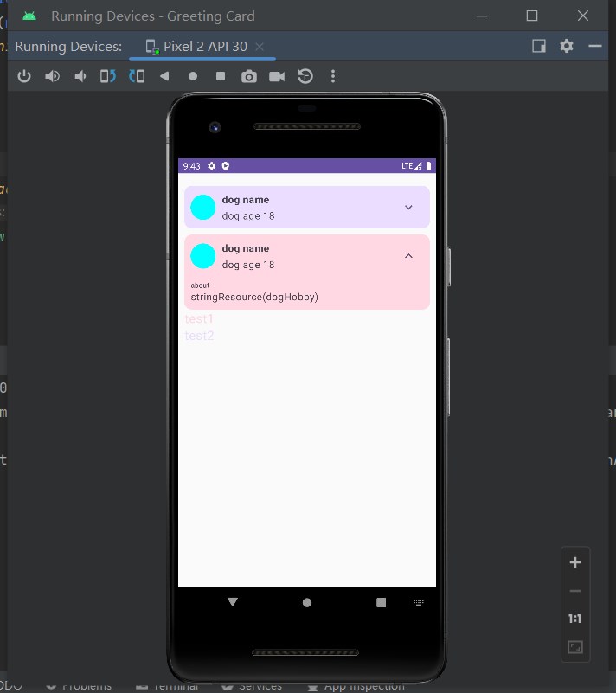This screenshot has width=616, height=693.
Task: Open snapshots with the clock-arrow icon
Action: [305, 76]
